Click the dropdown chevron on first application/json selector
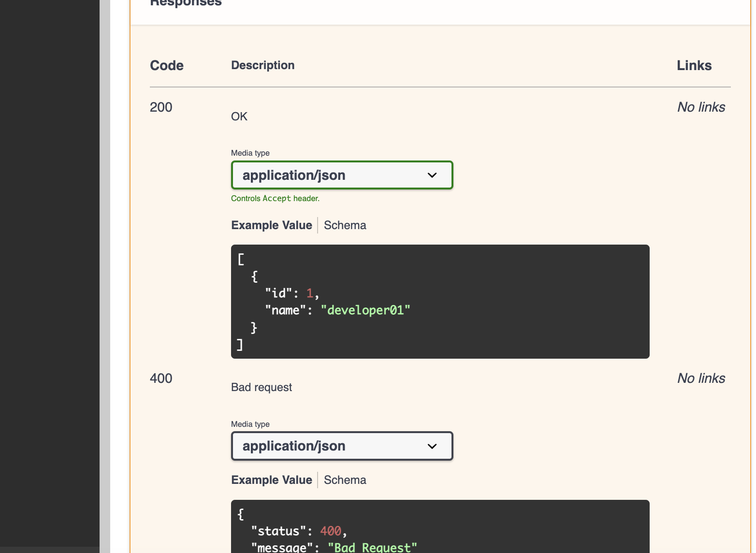This screenshot has height=553, width=756. point(432,175)
